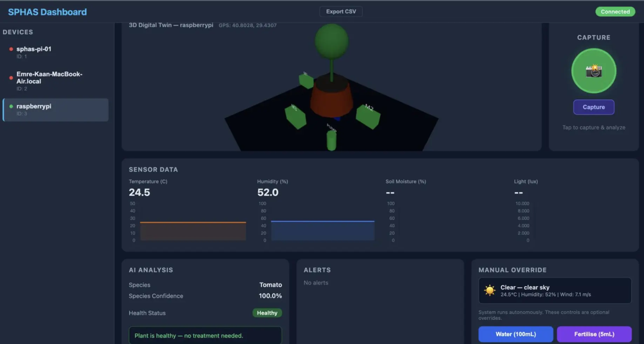Select the M2 cube in the 3D twin

(x=368, y=117)
